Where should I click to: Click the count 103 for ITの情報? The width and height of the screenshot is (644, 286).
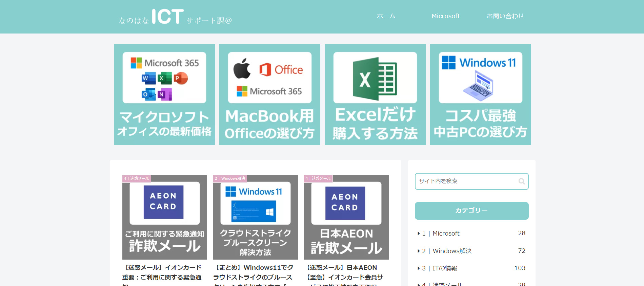click(520, 268)
